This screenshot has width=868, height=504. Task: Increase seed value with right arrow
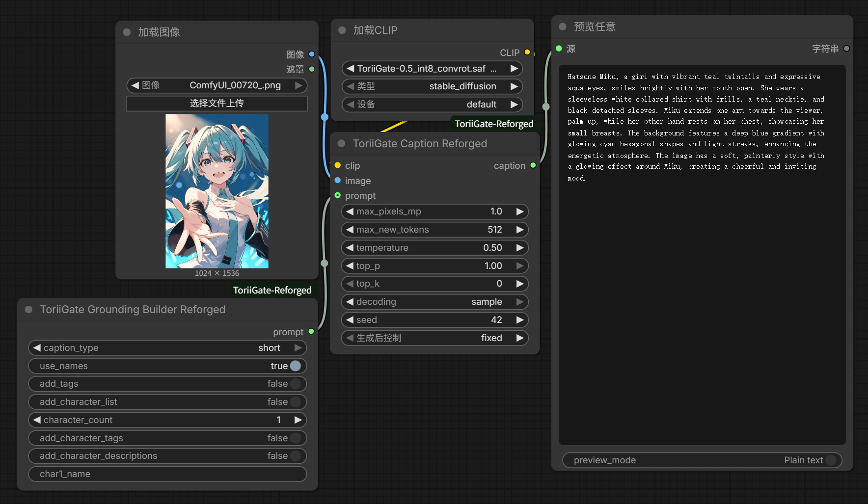tap(520, 320)
